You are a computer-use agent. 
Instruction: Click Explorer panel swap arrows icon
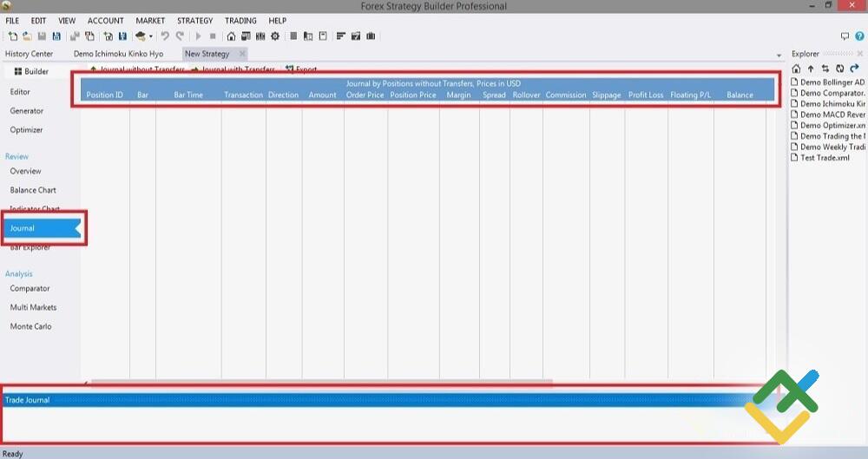pyautogui.click(x=825, y=69)
